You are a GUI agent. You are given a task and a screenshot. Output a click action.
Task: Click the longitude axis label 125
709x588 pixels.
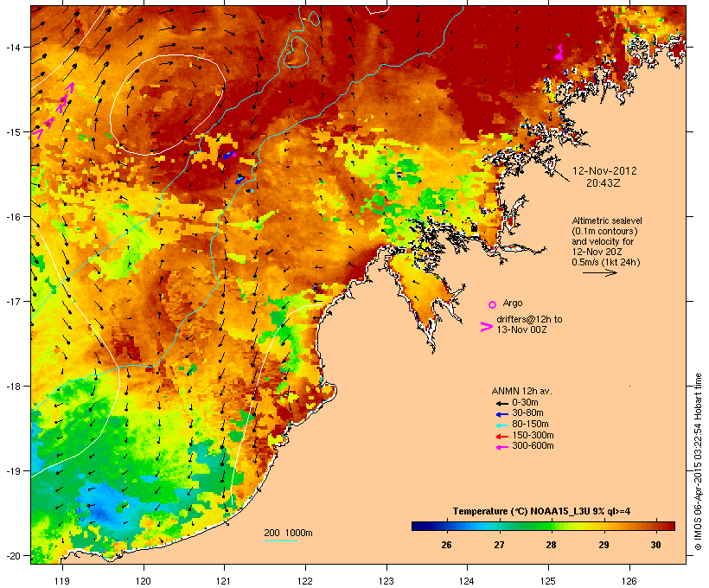coord(548,581)
